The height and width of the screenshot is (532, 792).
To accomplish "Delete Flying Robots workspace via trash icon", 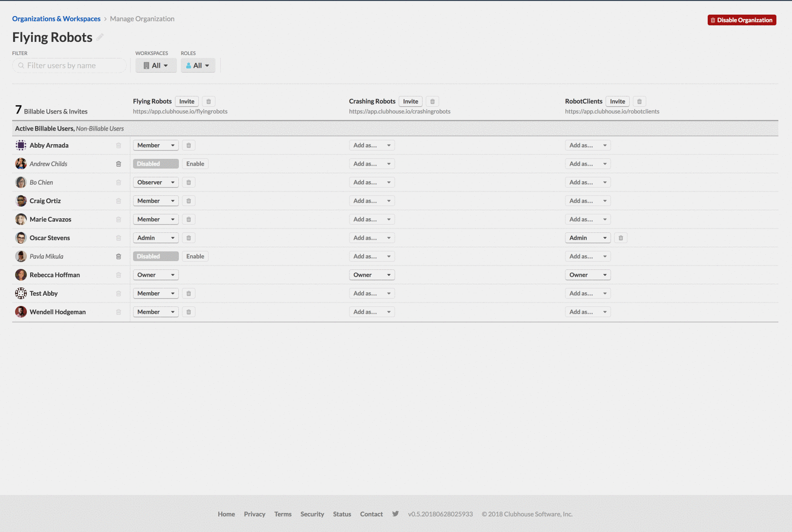I will coord(209,101).
